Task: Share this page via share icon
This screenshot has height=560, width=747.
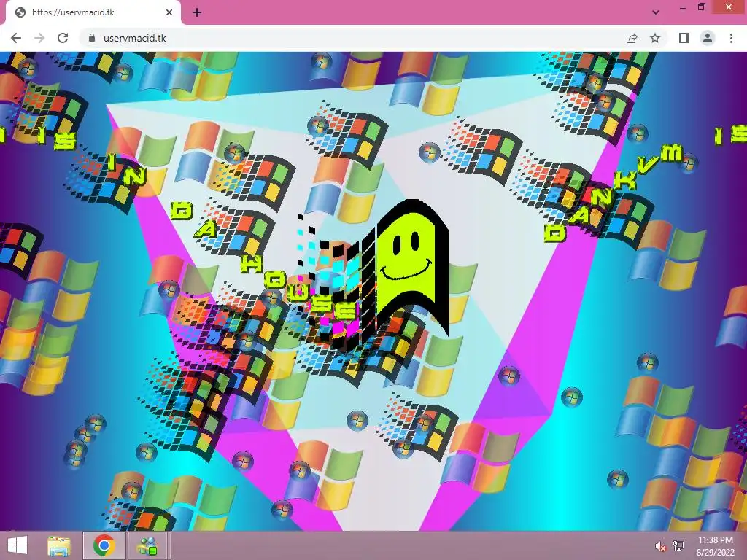Action: 632,38
